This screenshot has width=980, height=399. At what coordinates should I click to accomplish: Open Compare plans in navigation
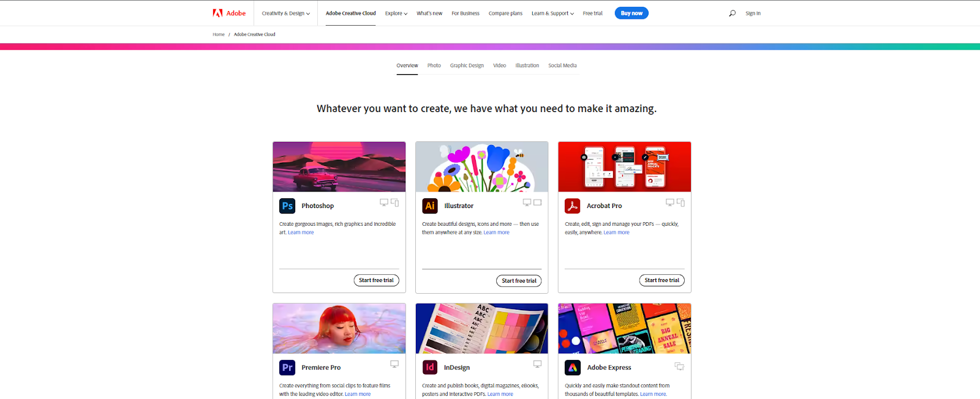[x=505, y=13]
